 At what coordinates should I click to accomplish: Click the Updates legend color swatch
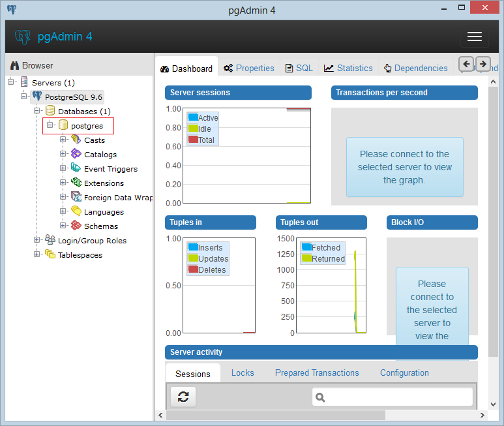click(x=193, y=258)
